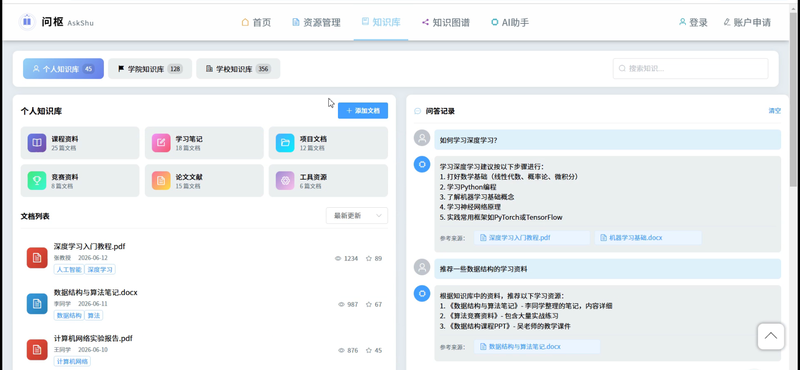The width and height of the screenshot is (800, 370).
Task: Switch to the AI助手 tab
Action: pos(510,22)
